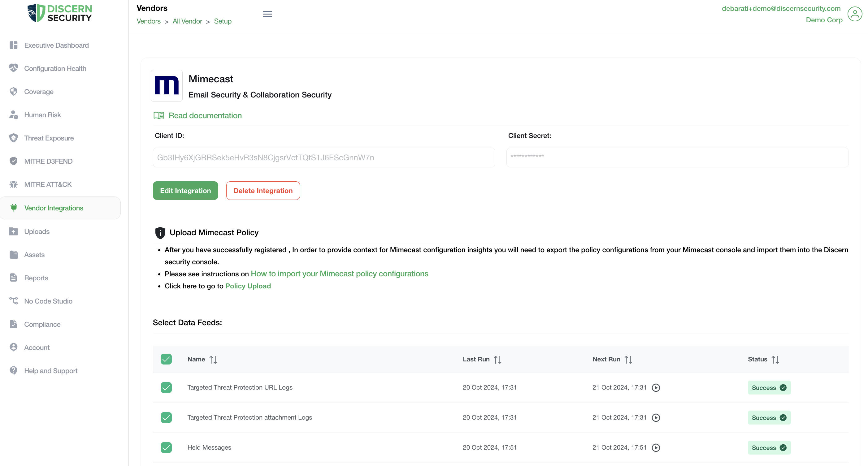Click the Coverage shield icon
The width and height of the screenshot is (868, 466).
(14, 92)
